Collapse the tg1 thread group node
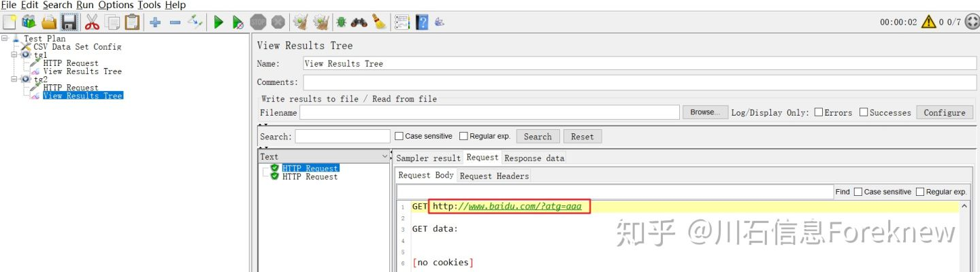The height and width of the screenshot is (272, 980). click(x=14, y=54)
